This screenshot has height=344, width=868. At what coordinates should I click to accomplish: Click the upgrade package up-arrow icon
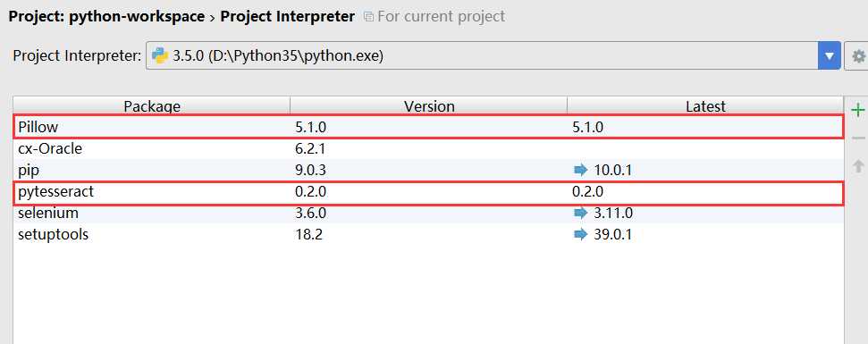[858, 166]
